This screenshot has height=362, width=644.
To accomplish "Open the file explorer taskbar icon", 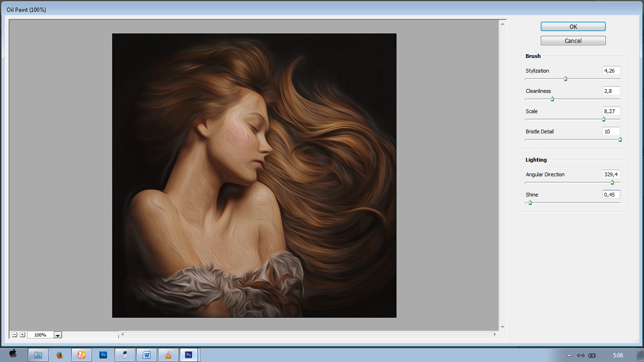I will tap(38, 355).
